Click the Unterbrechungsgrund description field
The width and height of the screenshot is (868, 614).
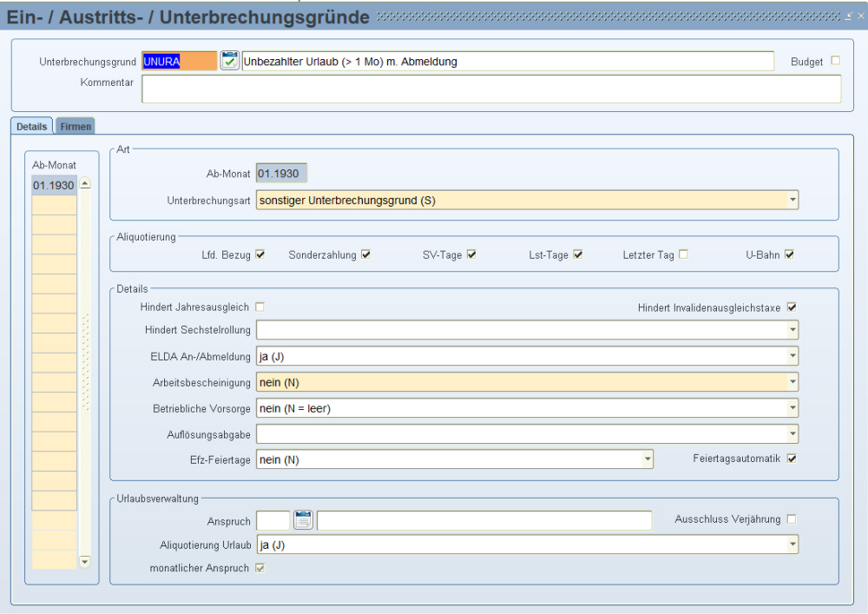tap(508, 61)
